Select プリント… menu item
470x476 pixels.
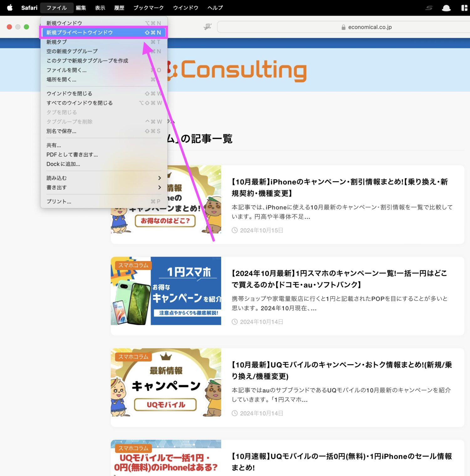(104, 201)
